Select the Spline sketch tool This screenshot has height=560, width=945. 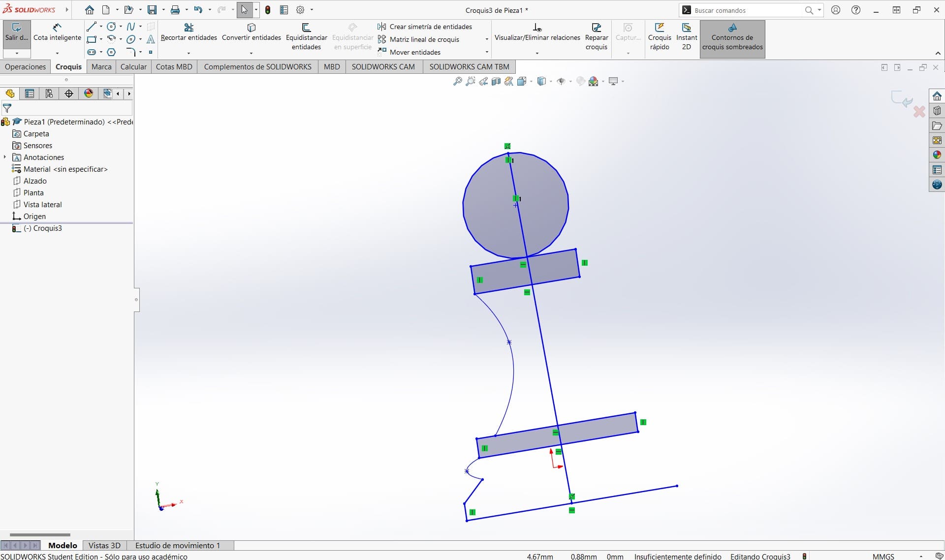point(131,27)
